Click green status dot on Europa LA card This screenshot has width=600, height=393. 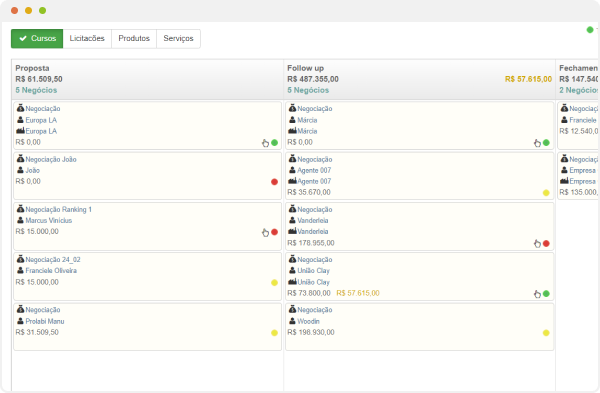coord(274,143)
